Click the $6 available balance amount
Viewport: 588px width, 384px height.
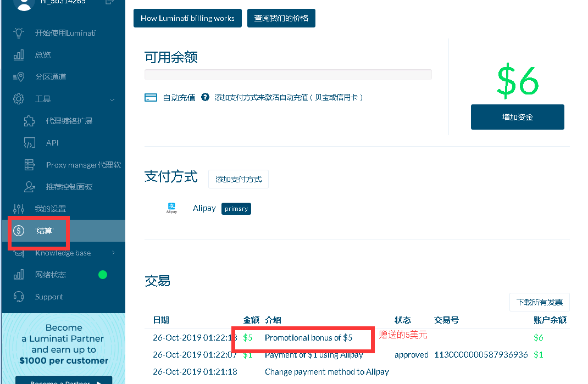(518, 80)
